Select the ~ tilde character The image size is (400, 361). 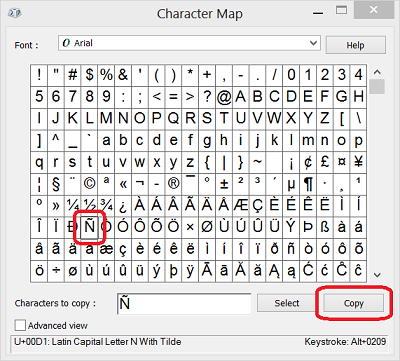[258, 162]
